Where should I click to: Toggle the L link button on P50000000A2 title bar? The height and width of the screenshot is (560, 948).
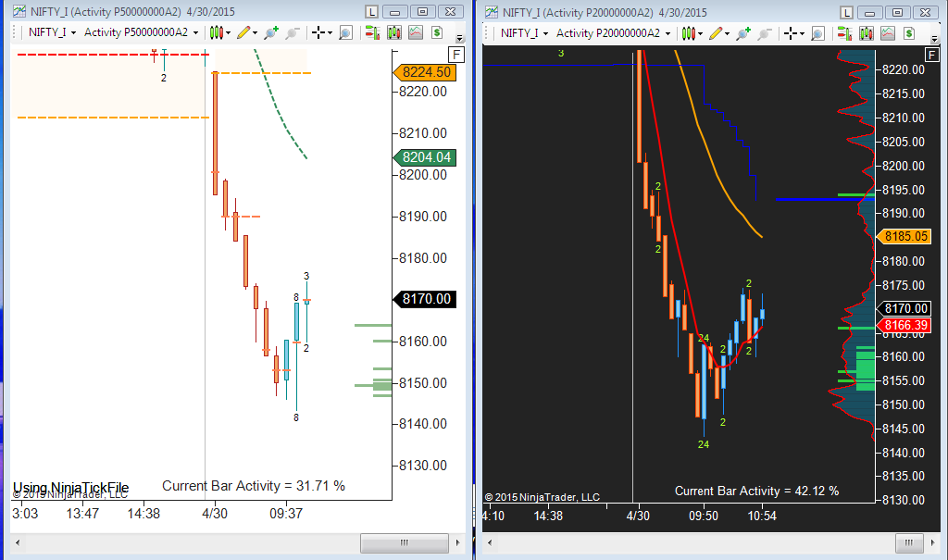point(371,11)
